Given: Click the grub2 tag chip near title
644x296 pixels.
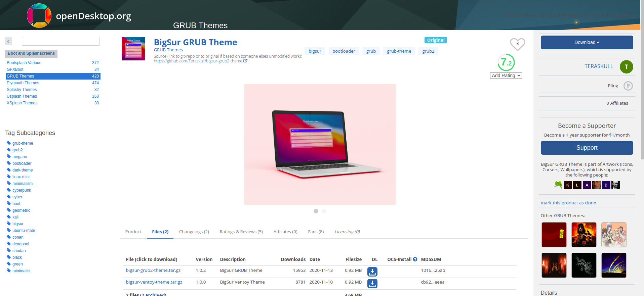Looking at the screenshot, I should (x=428, y=51).
